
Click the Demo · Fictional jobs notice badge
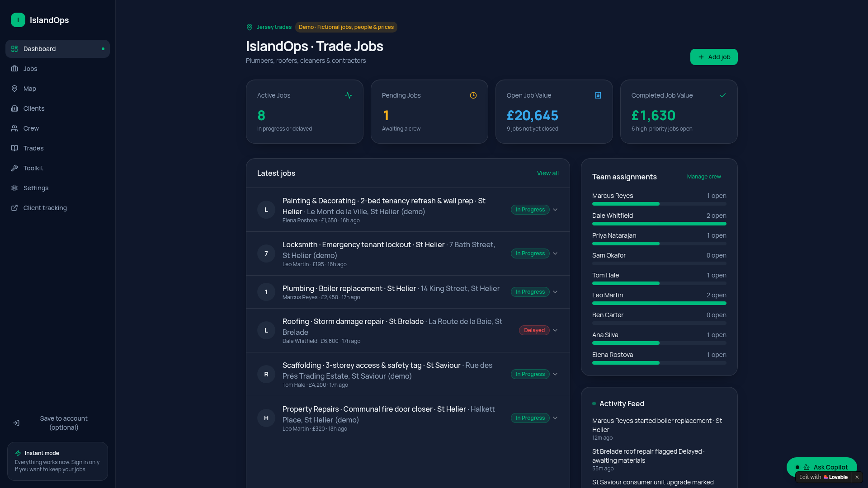[346, 27]
